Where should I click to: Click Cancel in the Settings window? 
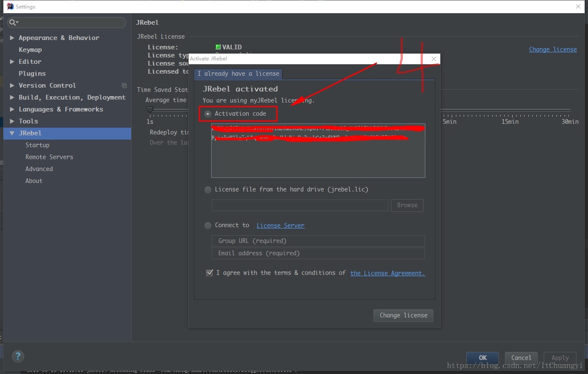[x=521, y=358]
